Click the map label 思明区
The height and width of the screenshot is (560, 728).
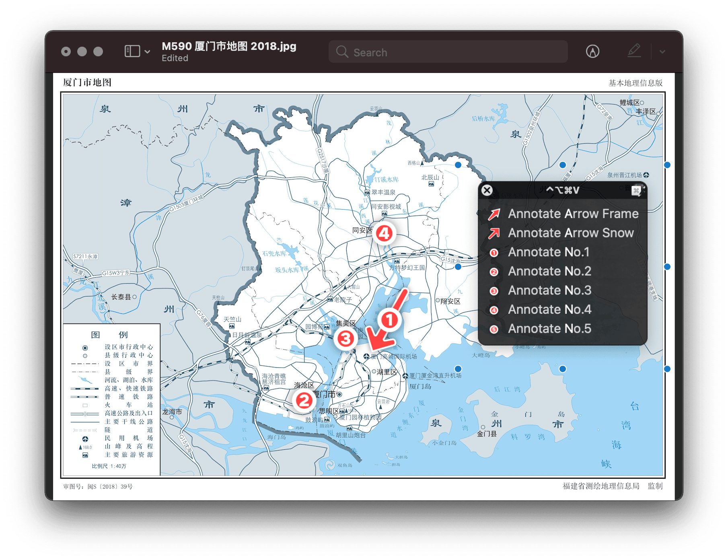[x=329, y=411]
